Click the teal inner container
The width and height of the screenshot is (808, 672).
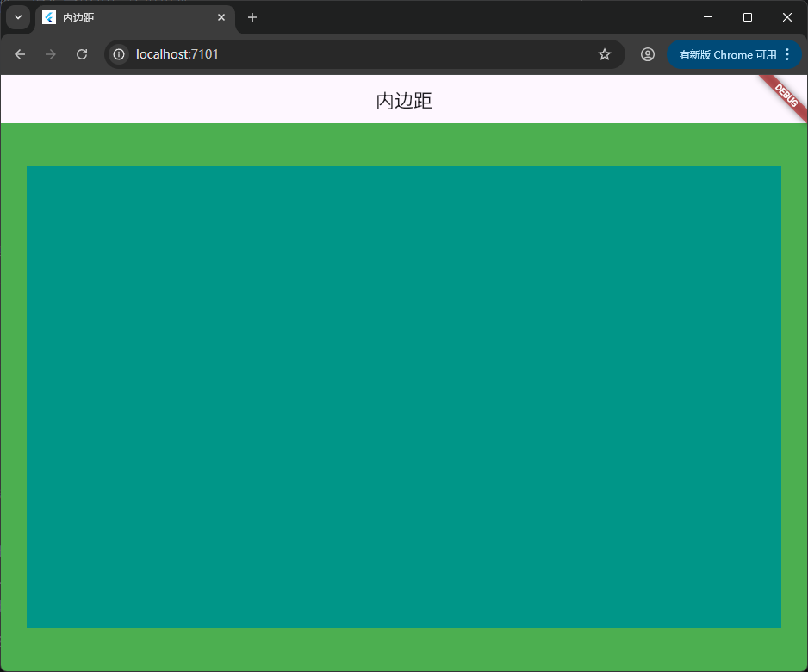pos(404,396)
